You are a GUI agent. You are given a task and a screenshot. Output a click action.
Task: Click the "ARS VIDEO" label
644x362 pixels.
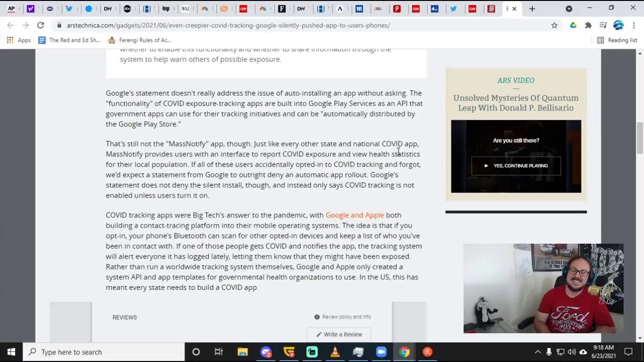(x=516, y=80)
